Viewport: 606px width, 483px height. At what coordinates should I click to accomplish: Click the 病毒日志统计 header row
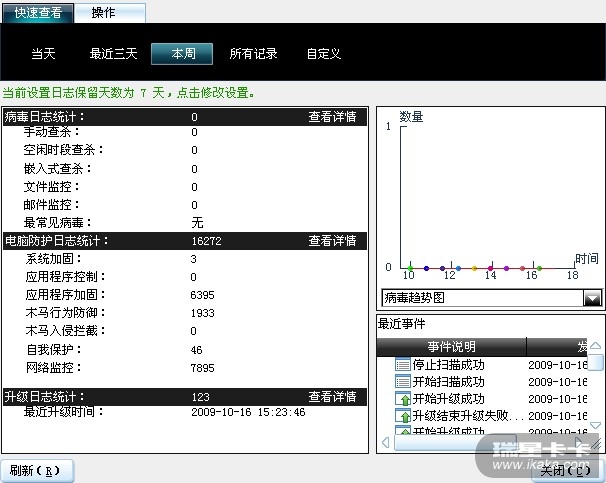(x=185, y=117)
